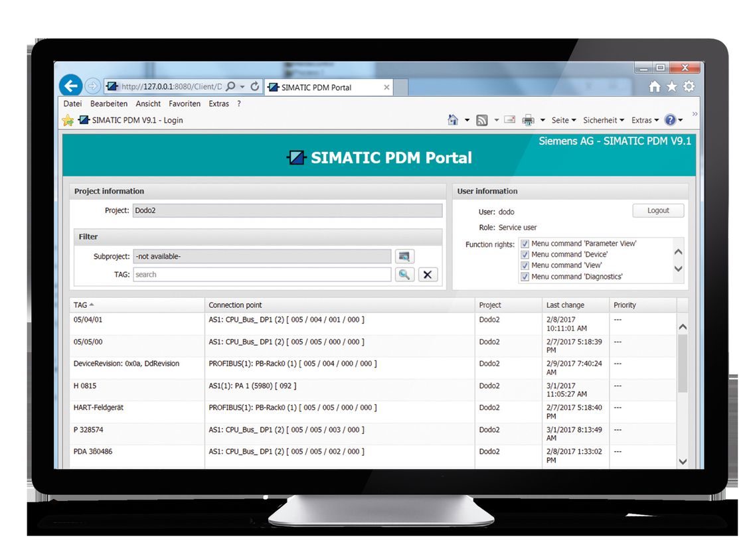Open the Extras menu in menu bar
The width and height of the screenshot is (747, 560).
[218, 104]
